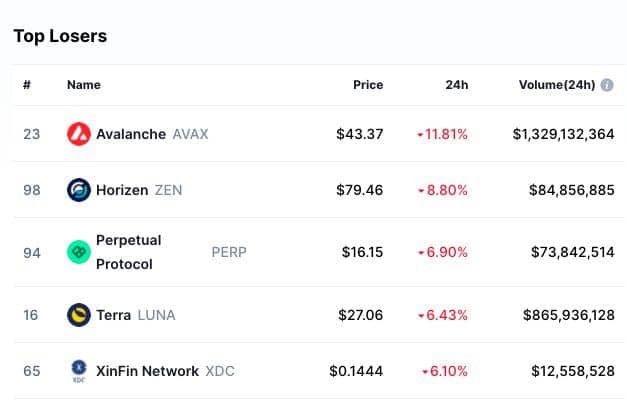Open the Horizen coin name link
This screenshot has width=627, height=400.
(122, 190)
